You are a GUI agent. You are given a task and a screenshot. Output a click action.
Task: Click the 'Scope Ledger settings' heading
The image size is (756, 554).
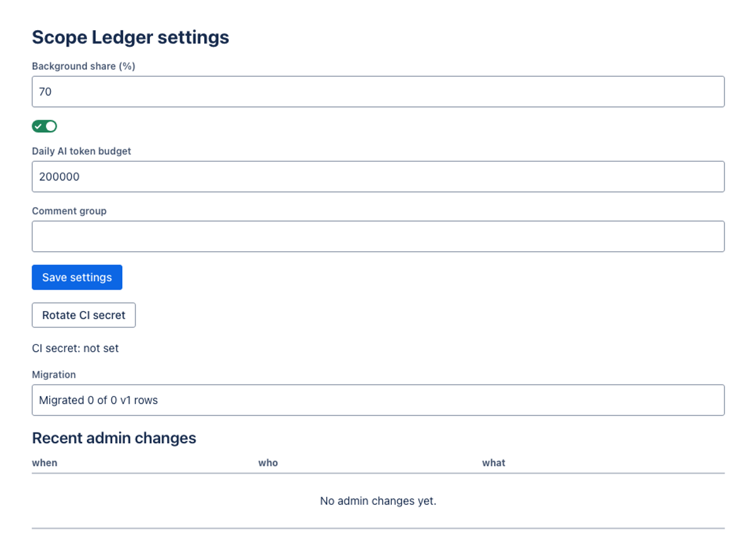point(130,37)
